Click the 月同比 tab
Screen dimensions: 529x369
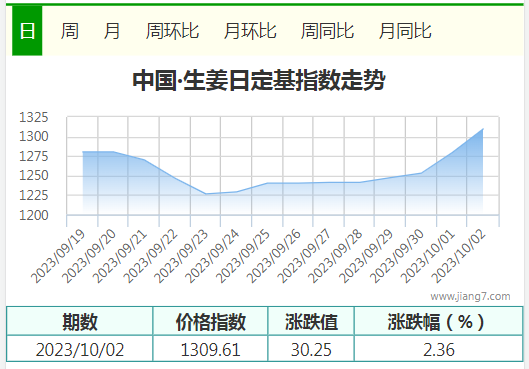click(x=405, y=31)
